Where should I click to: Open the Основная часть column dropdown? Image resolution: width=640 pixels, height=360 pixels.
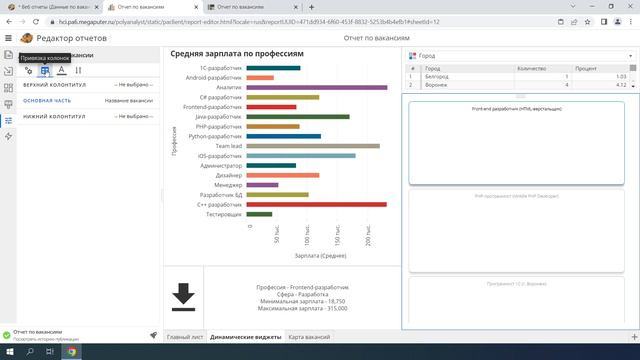pos(129,100)
